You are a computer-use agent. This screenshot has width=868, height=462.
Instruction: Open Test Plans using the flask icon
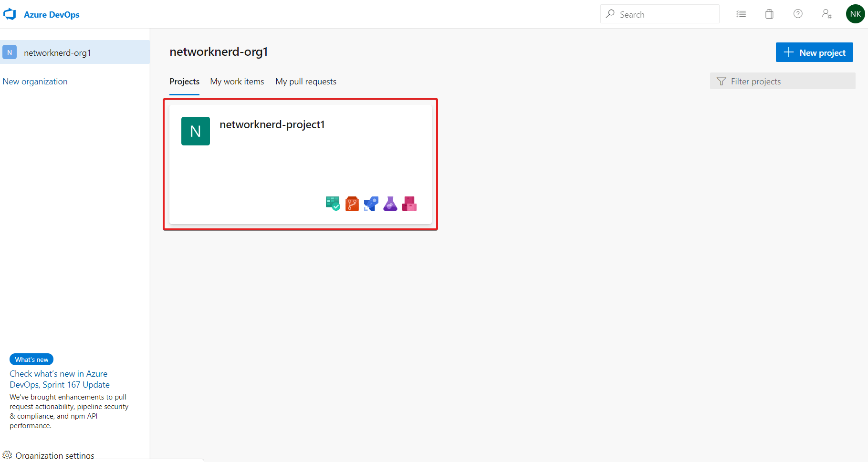point(390,203)
